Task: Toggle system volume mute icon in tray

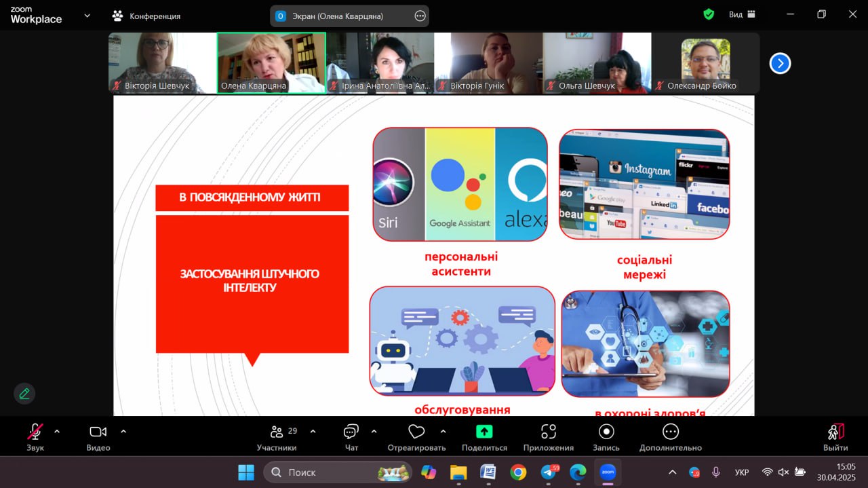Action: click(x=783, y=472)
